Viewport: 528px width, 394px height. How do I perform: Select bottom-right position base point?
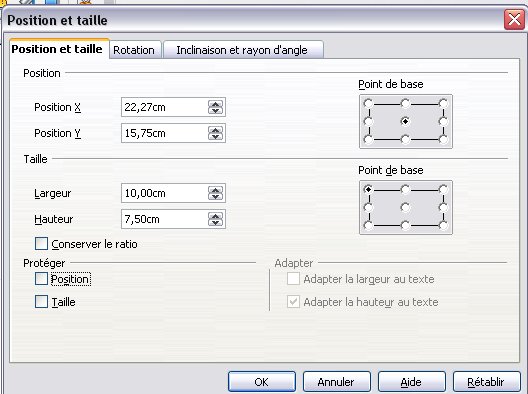(443, 139)
